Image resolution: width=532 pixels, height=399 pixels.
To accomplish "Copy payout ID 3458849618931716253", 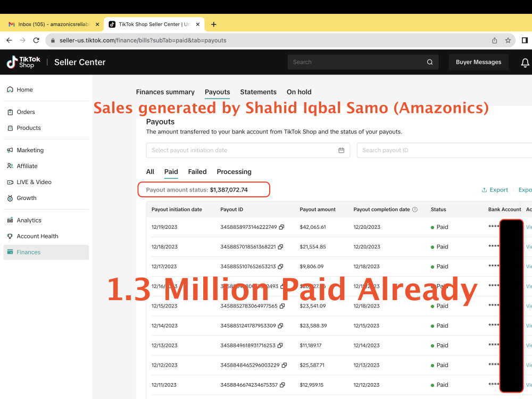I will point(280,345).
